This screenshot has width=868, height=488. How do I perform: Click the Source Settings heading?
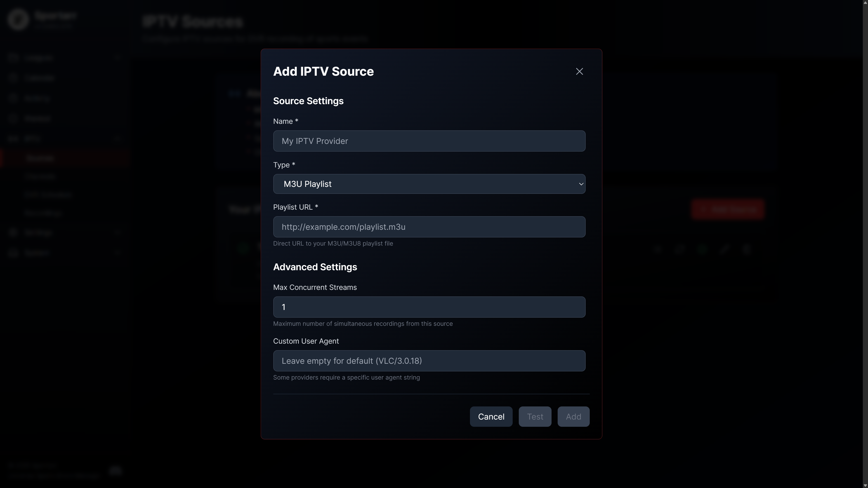(x=308, y=101)
